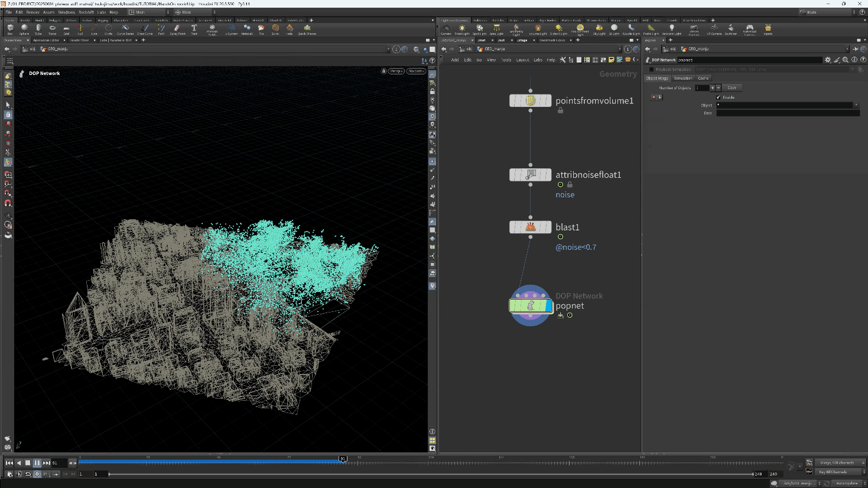Open the Object field dropdown
This screenshot has width=868, height=488.
856,105
